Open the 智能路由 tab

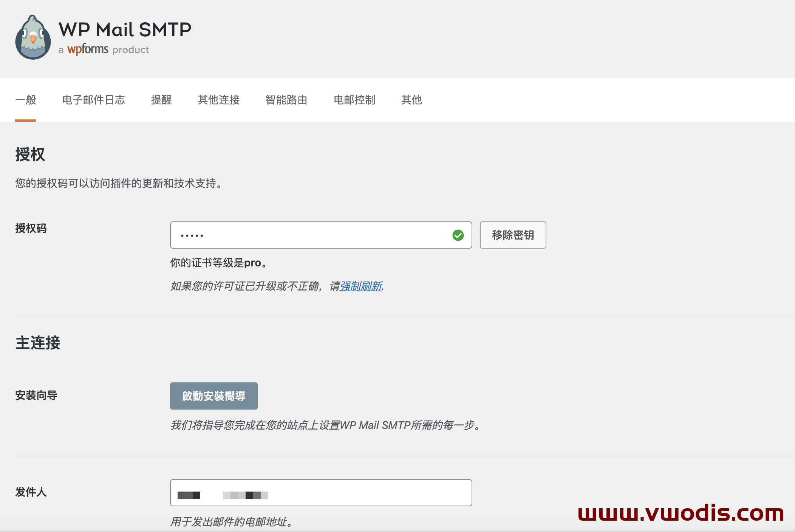click(x=286, y=100)
